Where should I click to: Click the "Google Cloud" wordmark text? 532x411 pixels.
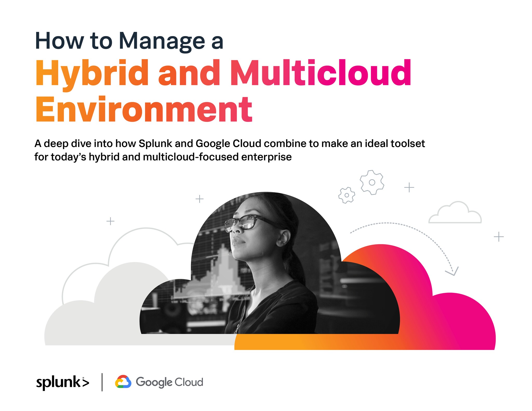point(169,382)
